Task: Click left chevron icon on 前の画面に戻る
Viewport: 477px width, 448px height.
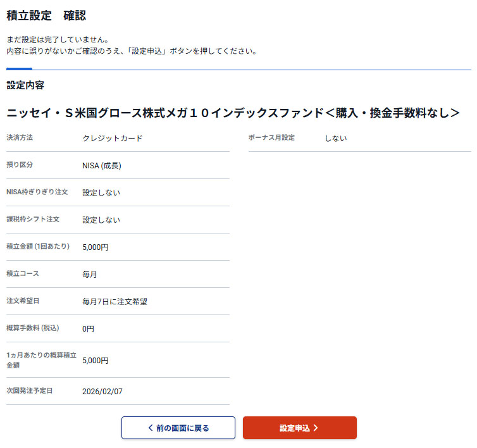Action: [x=150, y=428]
